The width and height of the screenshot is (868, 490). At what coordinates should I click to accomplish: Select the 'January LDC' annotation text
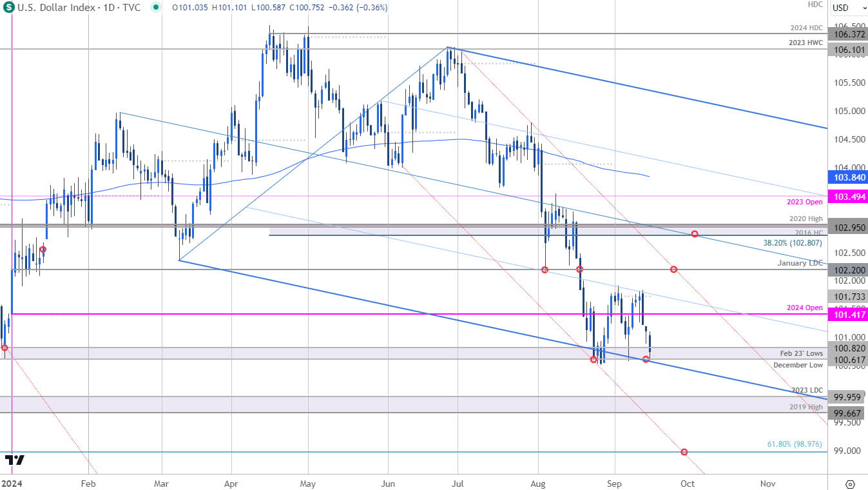coord(800,263)
